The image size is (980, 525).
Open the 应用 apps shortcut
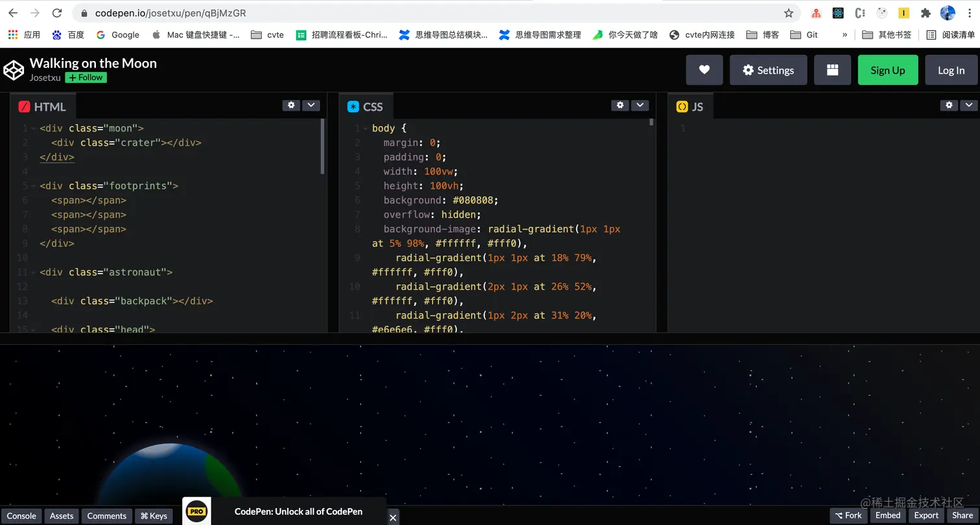(24, 35)
